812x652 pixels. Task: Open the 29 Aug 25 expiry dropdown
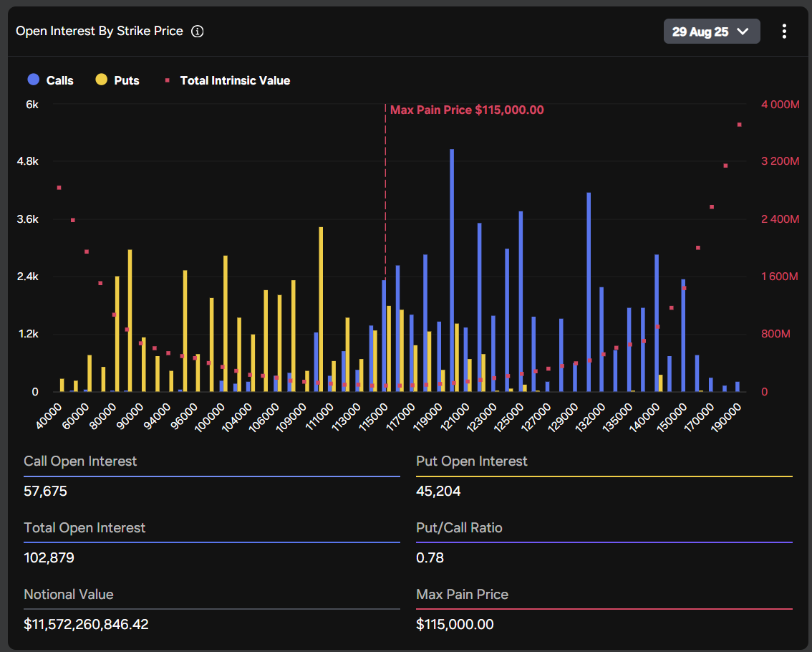coord(711,32)
